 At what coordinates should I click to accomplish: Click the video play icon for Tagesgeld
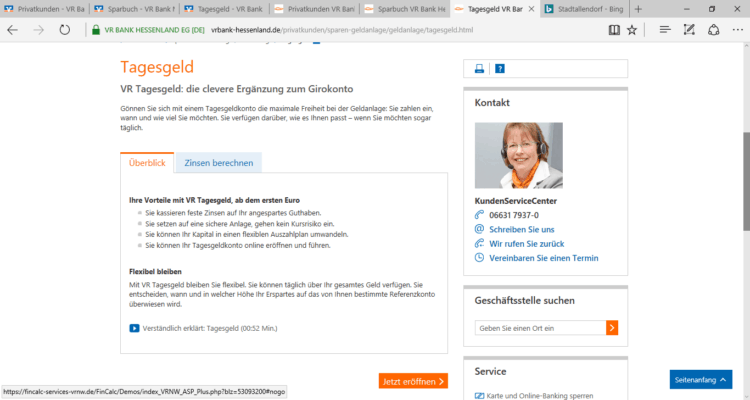(134, 328)
